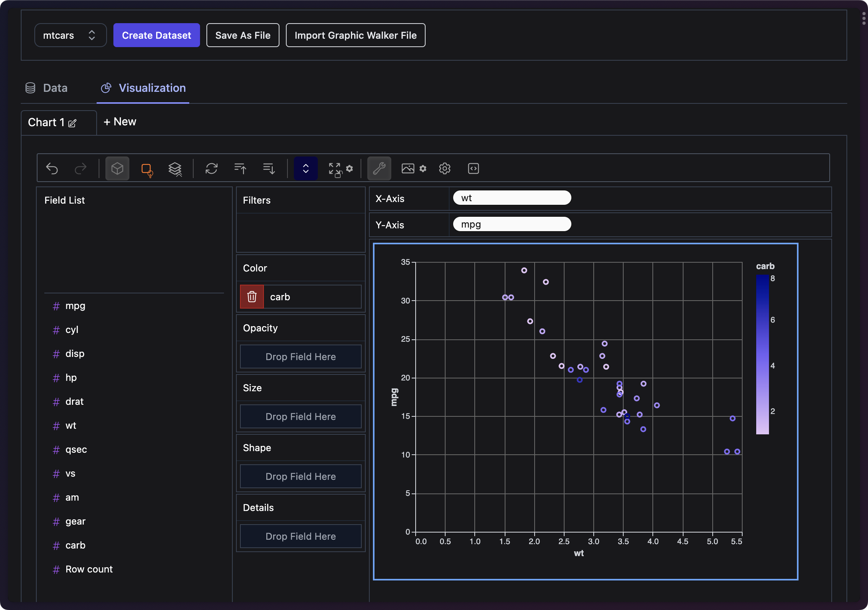868x610 pixels.
Task: Toggle the axes resize chevron button
Action: [305, 168]
